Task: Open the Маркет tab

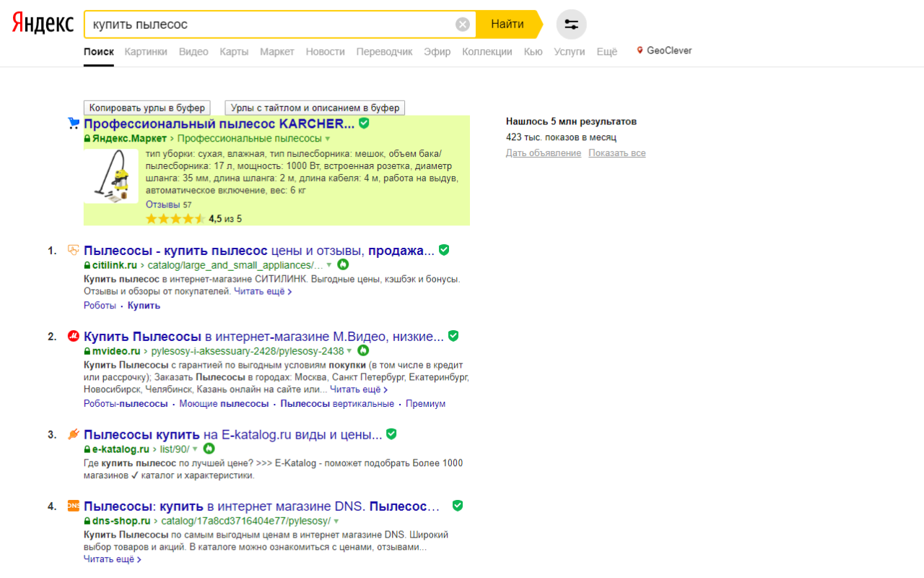Action: coord(277,51)
